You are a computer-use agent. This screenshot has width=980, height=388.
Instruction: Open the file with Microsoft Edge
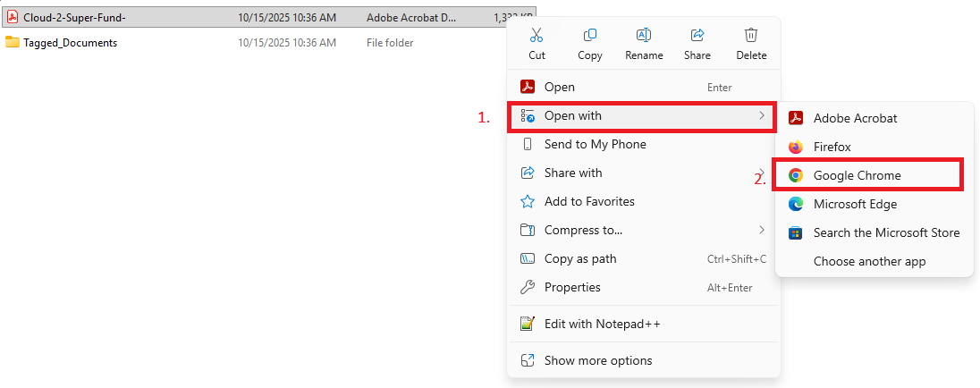[x=854, y=204]
